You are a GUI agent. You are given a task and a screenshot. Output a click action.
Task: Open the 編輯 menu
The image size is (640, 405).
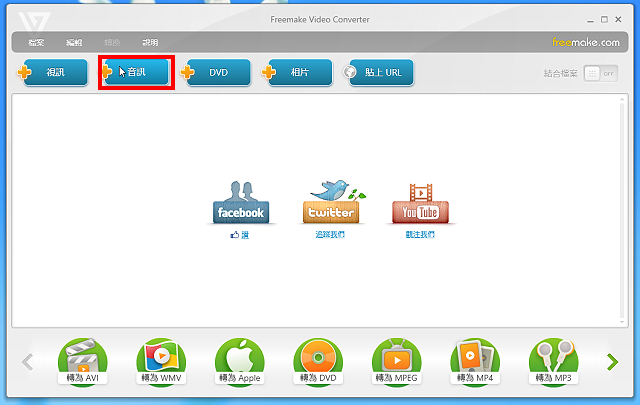[x=74, y=42]
